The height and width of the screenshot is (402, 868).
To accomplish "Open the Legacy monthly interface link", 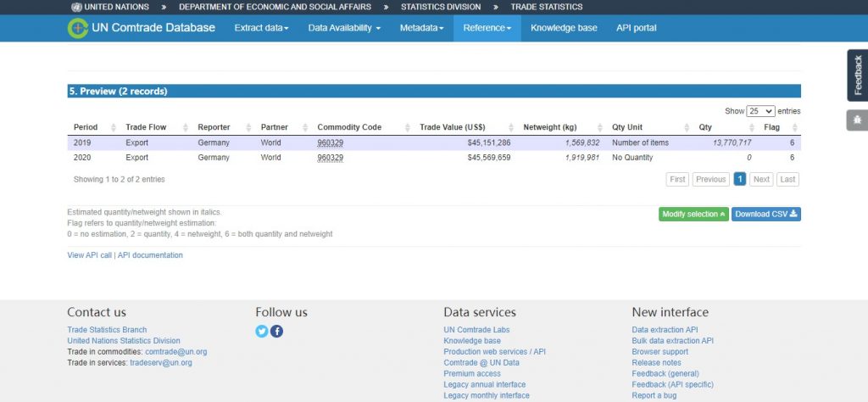I will [487, 396].
